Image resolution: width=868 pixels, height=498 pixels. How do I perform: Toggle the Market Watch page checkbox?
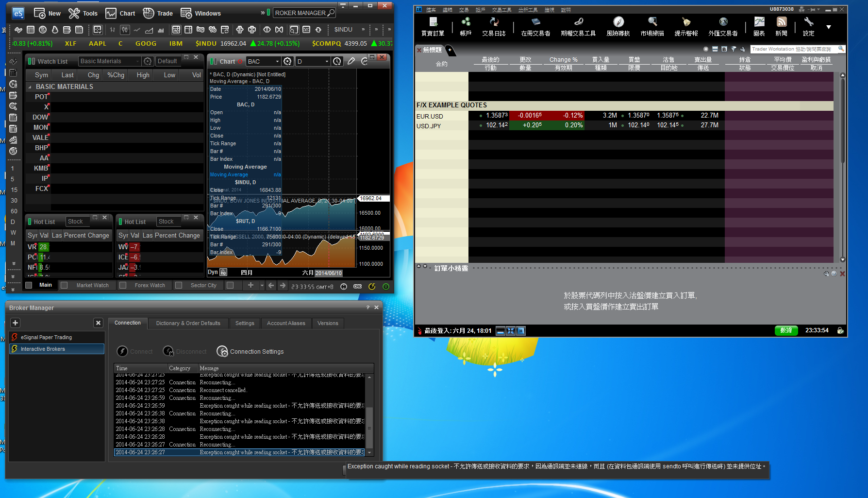(x=64, y=285)
